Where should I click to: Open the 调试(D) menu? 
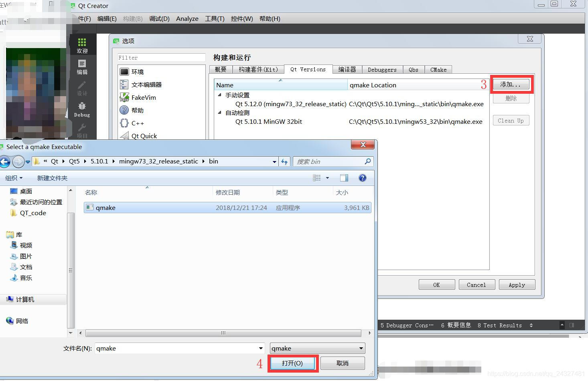point(159,18)
